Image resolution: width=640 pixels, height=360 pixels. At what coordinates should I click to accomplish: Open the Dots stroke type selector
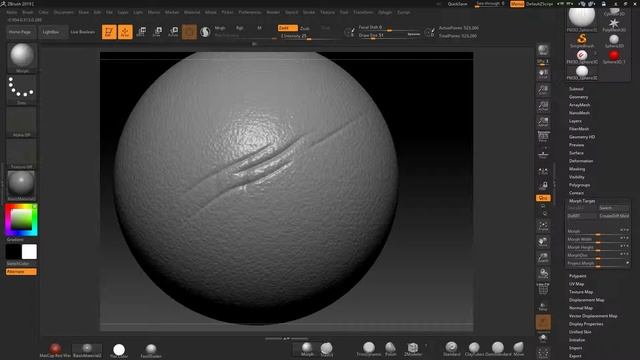(x=22, y=90)
